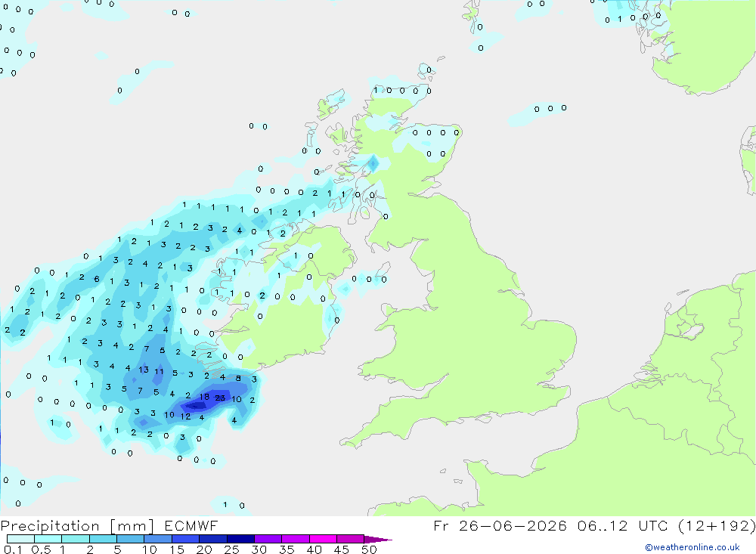The height and width of the screenshot is (554, 756).
Task: Click the '23' precipitation value on the map
Action: pyautogui.click(x=220, y=398)
